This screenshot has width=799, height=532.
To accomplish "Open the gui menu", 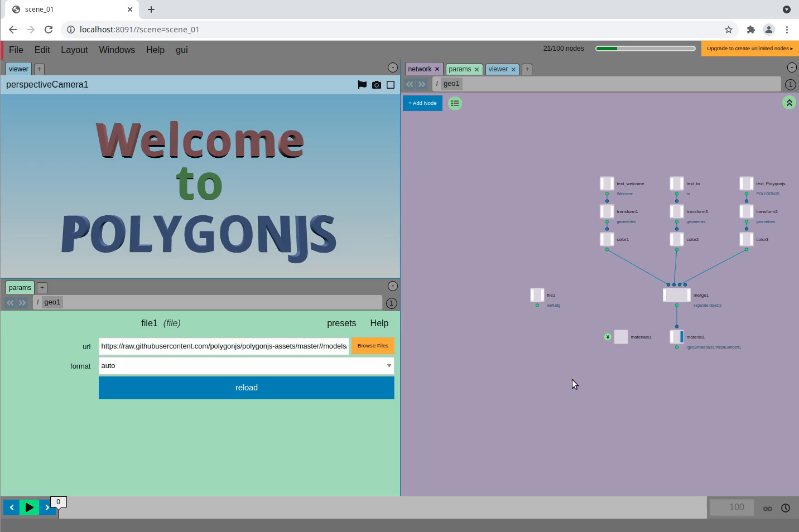I will coord(181,50).
